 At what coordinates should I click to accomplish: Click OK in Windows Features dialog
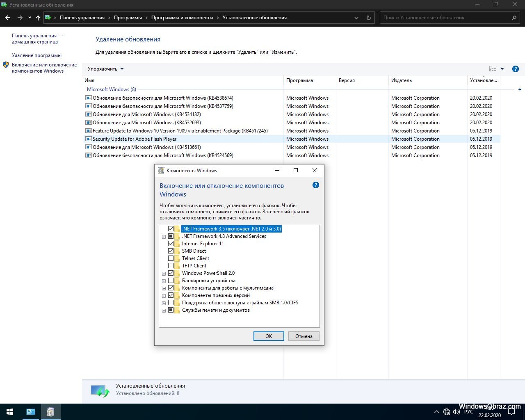(269, 336)
